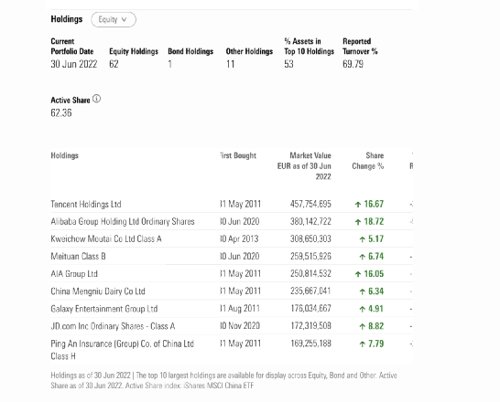This screenshot has width=500, height=402.
Task: Click Alibaba up-arrow share change icon
Action: [x=358, y=222]
